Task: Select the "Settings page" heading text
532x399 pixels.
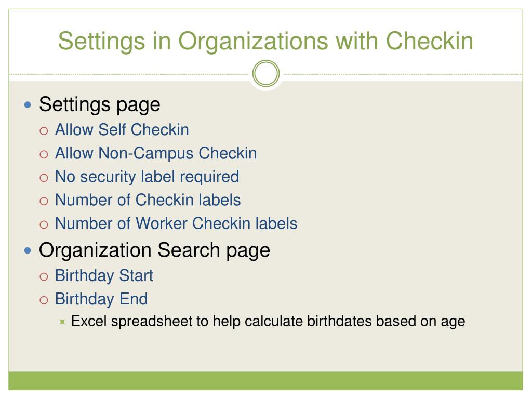Action: [x=99, y=105]
